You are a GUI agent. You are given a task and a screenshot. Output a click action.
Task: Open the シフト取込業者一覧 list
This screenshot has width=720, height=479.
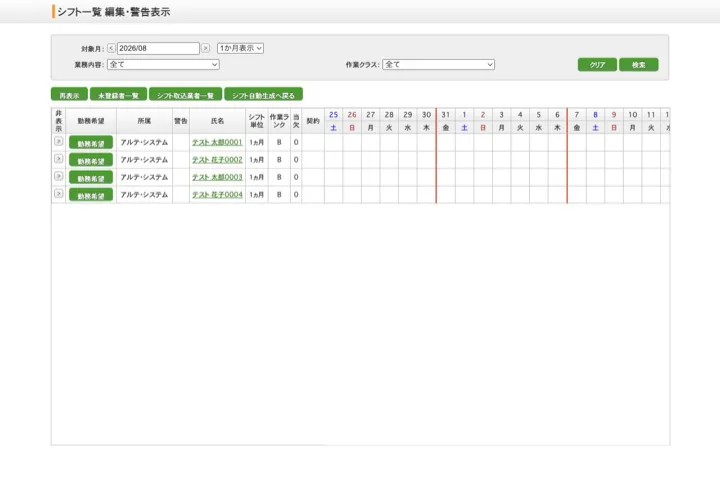pos(186,95)
